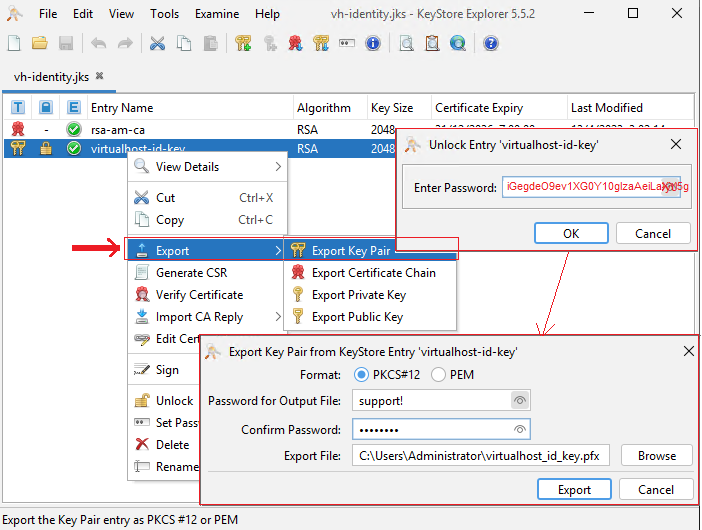Click Generate Key Pair toolbar icon
Viewport: 702px width, 530px height.
(244, 43)
